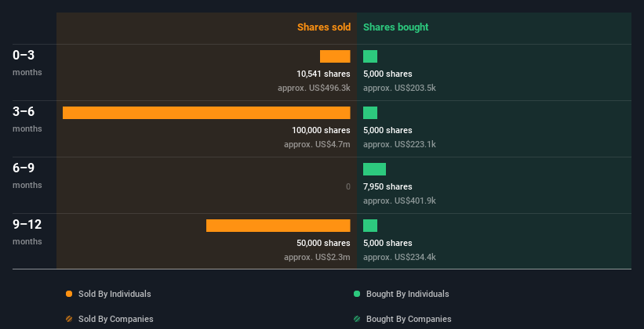Click the orange bar for 100,000 shares sold
The height and width of the screenshot is (329, 644).
pyautogui.click(x=206, y=113)
